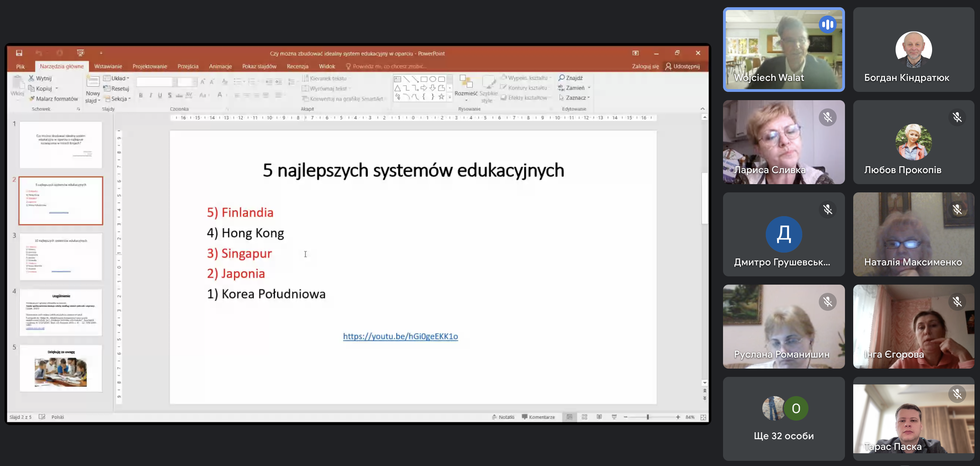This screenshot has height=466, width=980.
Task: Click the Wytnij (cut) scissors icon
Action: (31, 78)
